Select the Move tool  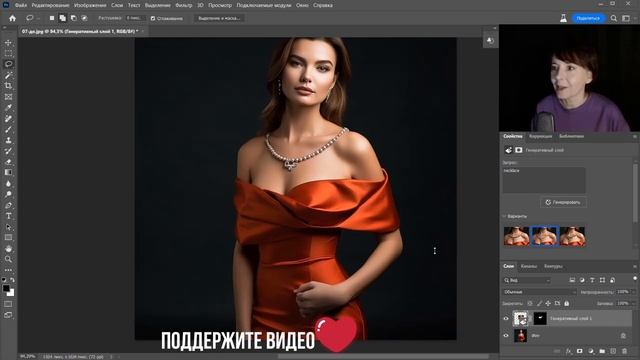pos(8,43)
